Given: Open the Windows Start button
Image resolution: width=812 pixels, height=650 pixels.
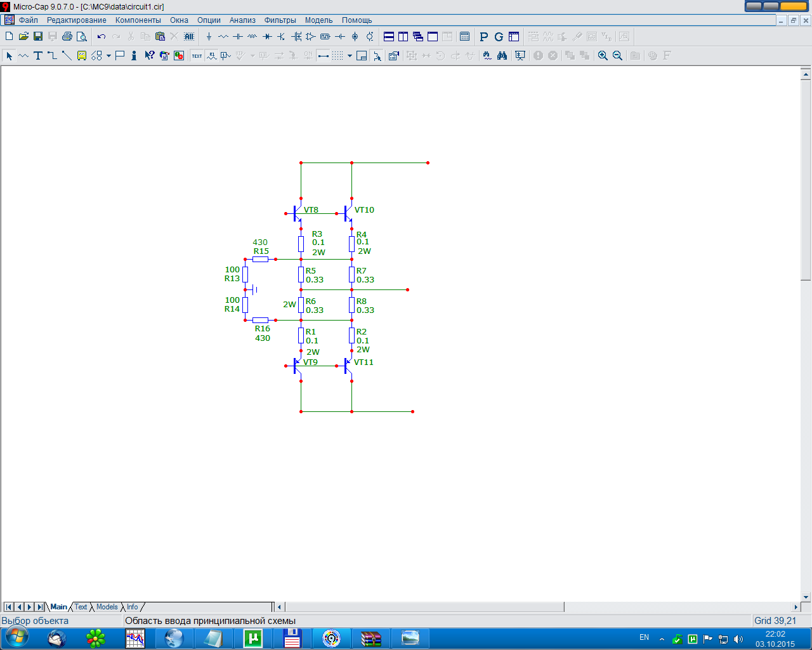Looking at the screenshot, I should [16, 637].
